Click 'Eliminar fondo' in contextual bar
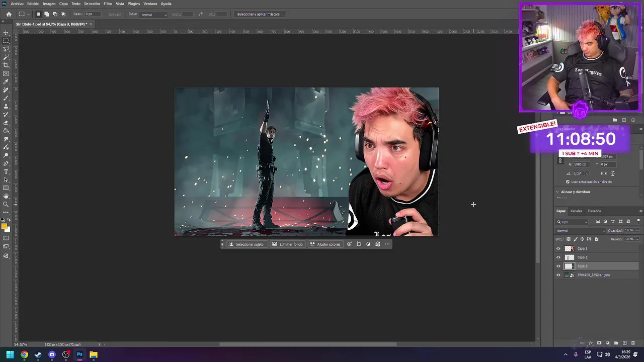 pos(287,244)
